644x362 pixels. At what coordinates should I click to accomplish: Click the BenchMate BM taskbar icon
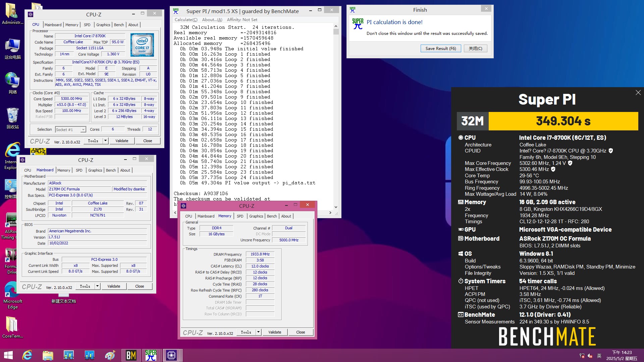pos(131,355)
